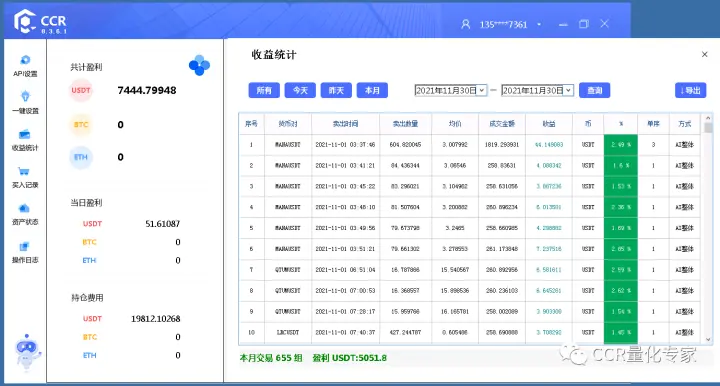The width and height of the screenshot is (720, 386).
Task: Select sell quantity 427.244787
Action: [405, 332]
